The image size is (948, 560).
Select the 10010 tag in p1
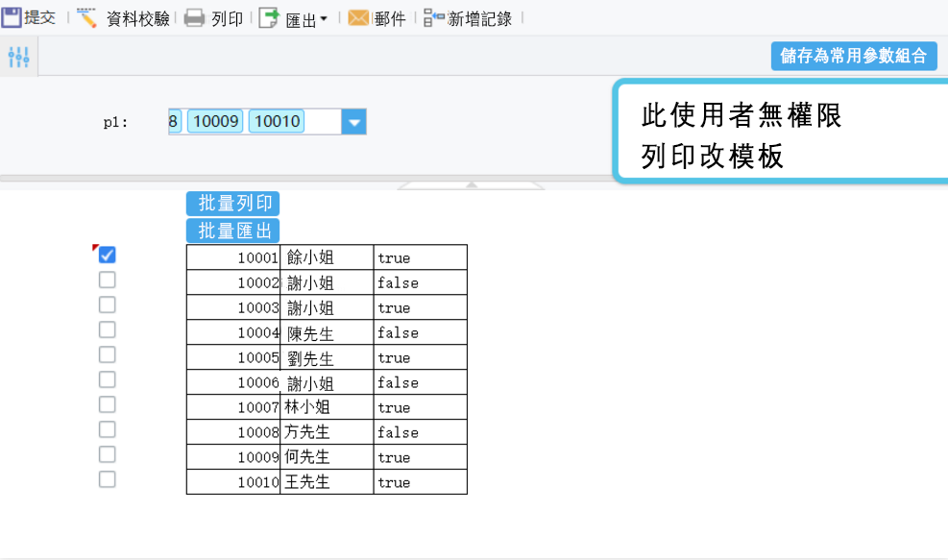click(277, 122)
